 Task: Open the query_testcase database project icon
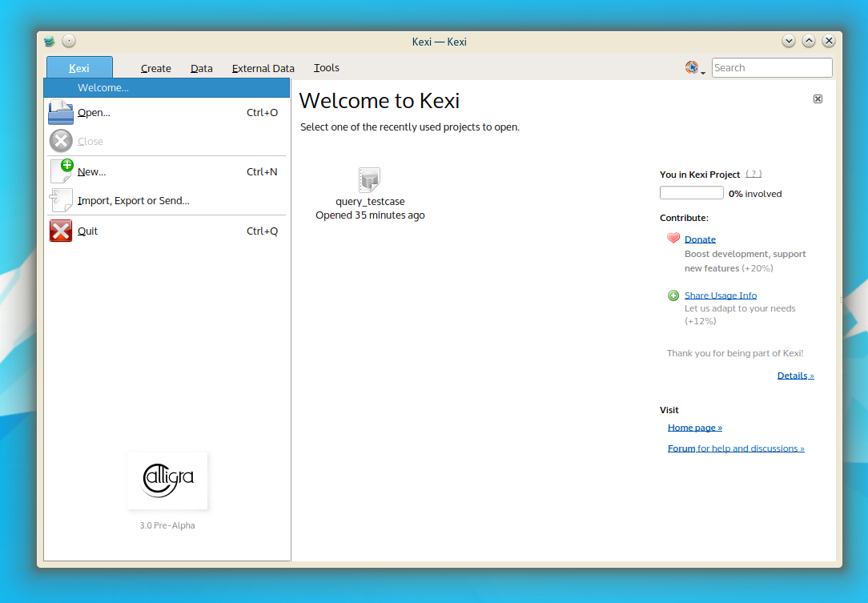point(369,180)
